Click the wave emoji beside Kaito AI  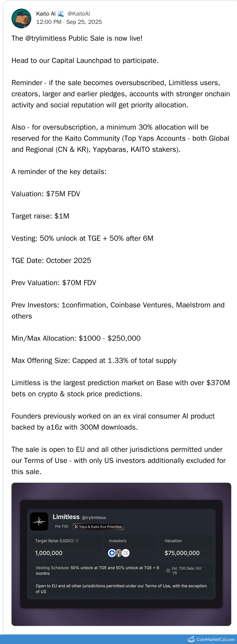61,14
